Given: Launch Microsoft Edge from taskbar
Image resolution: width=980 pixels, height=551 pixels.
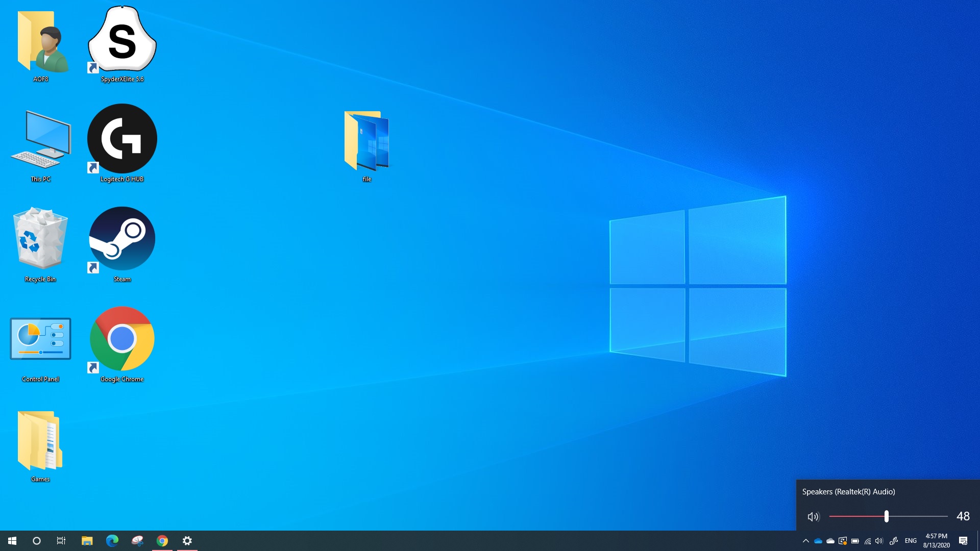Looking at the screenshot, I should (112, 541).
